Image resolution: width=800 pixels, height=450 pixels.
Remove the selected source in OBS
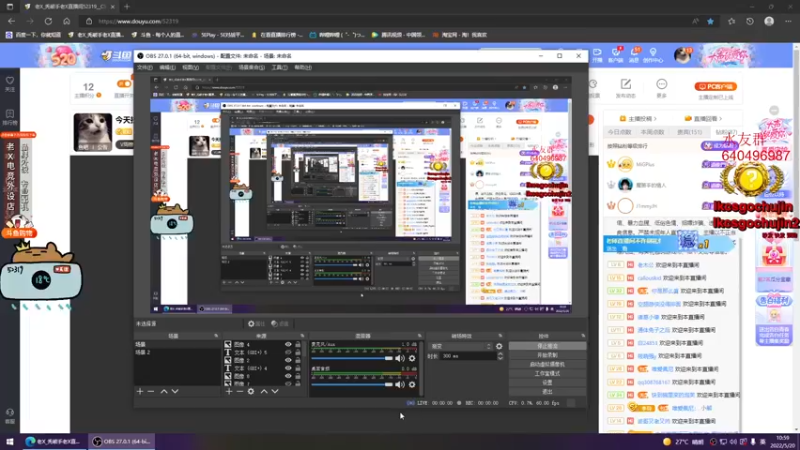click(x=239, y=391)
